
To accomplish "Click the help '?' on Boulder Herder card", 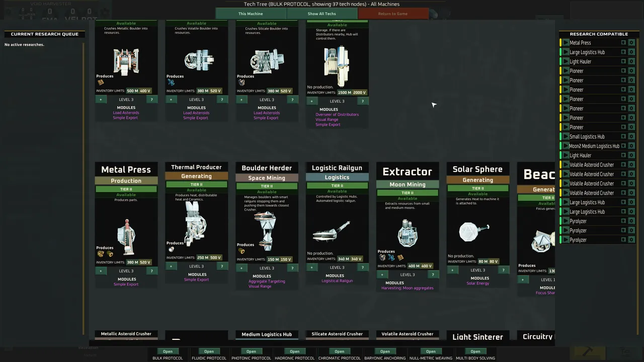I will (x=292, y=268).
